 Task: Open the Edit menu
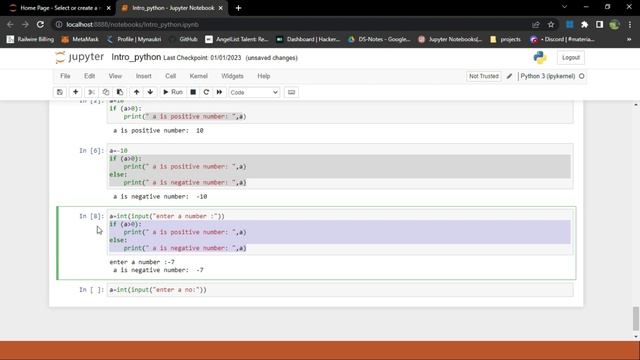89,76
